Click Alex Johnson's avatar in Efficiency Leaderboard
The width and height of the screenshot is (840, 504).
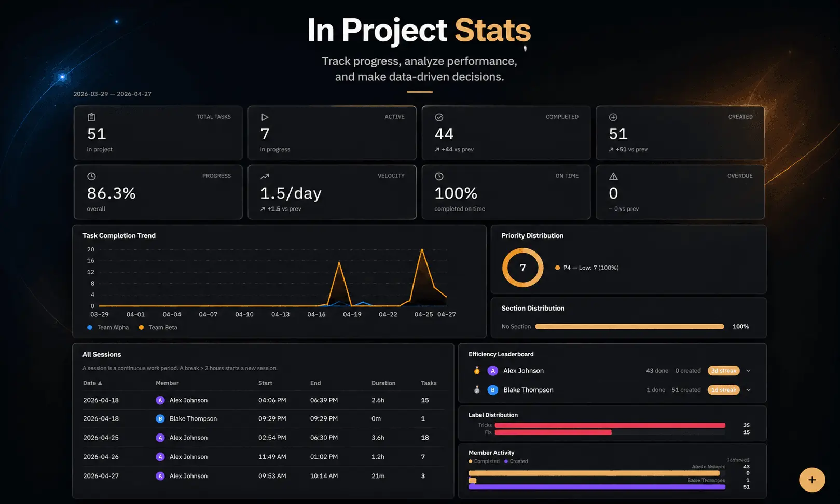click(493, 371)
